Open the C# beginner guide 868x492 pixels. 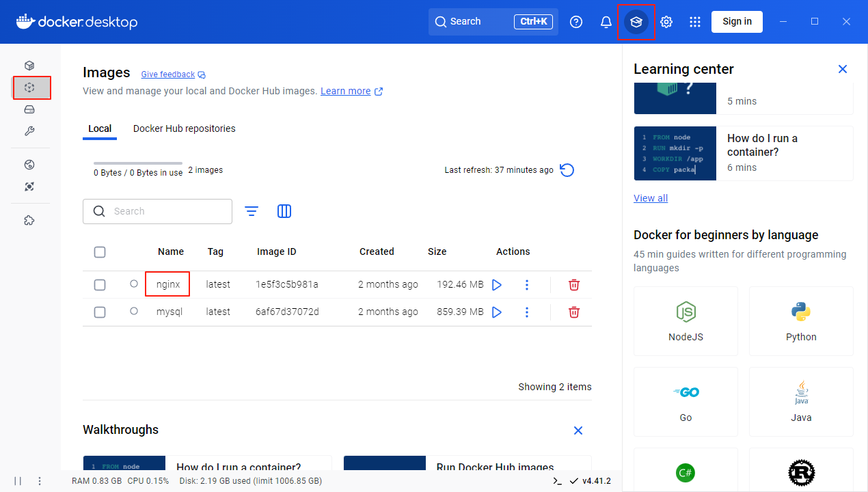(x=686, y=470)
